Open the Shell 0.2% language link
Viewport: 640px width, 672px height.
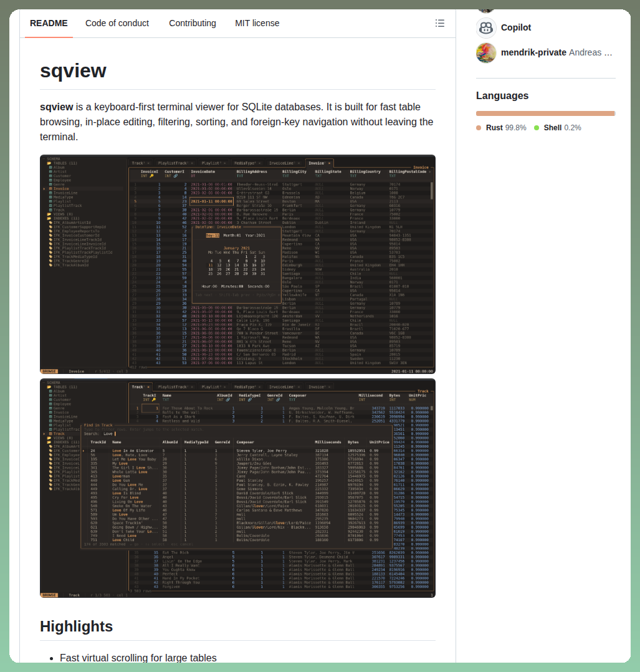click(557, 128)
